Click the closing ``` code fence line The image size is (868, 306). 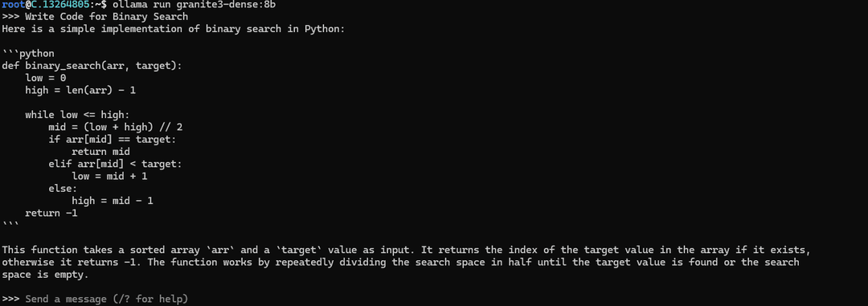click(10, 225)
